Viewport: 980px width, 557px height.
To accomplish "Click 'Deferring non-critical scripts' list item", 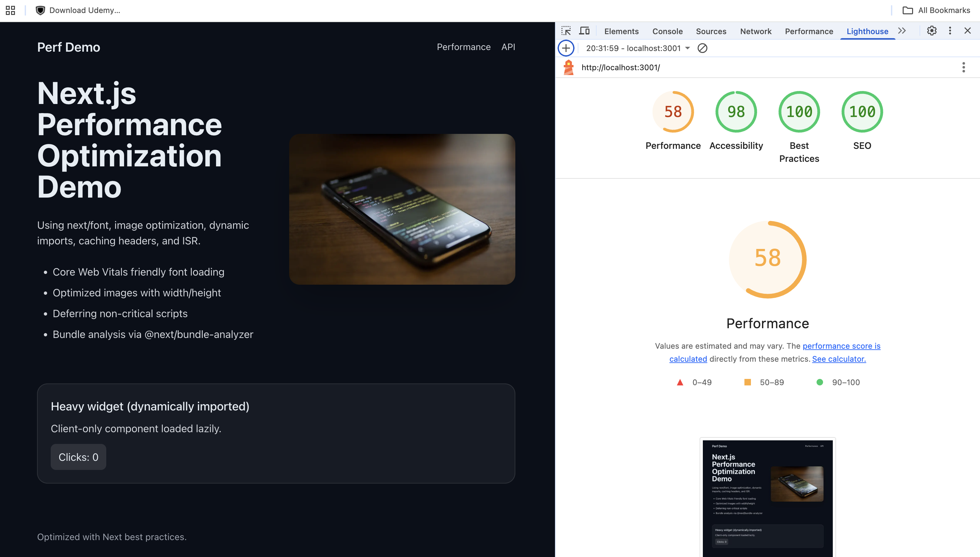I will click(120, 314).
